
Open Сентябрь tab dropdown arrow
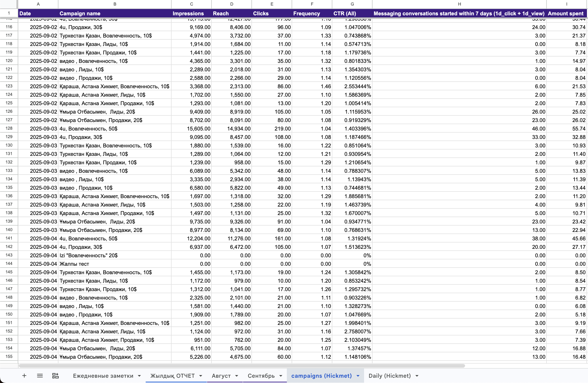coord(281,376)
